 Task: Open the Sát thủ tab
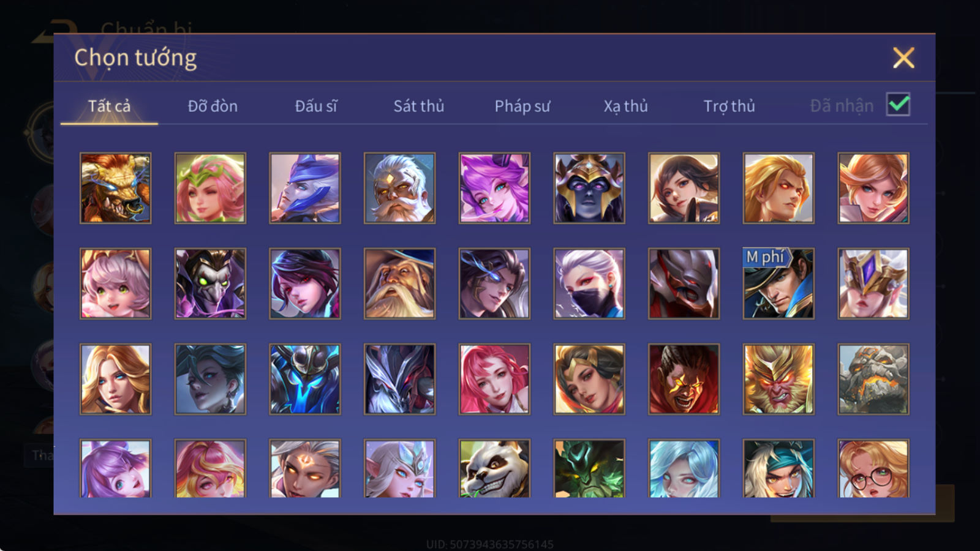pos(419,106)
